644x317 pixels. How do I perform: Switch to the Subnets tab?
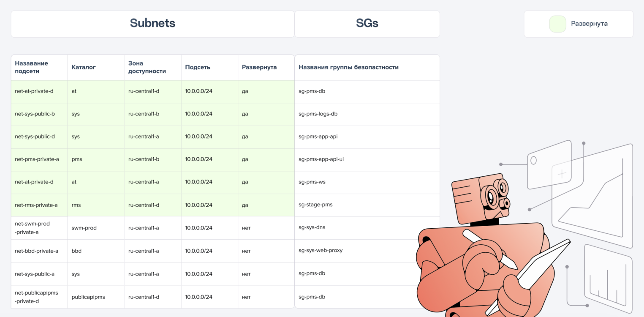(x=152, y=24)
